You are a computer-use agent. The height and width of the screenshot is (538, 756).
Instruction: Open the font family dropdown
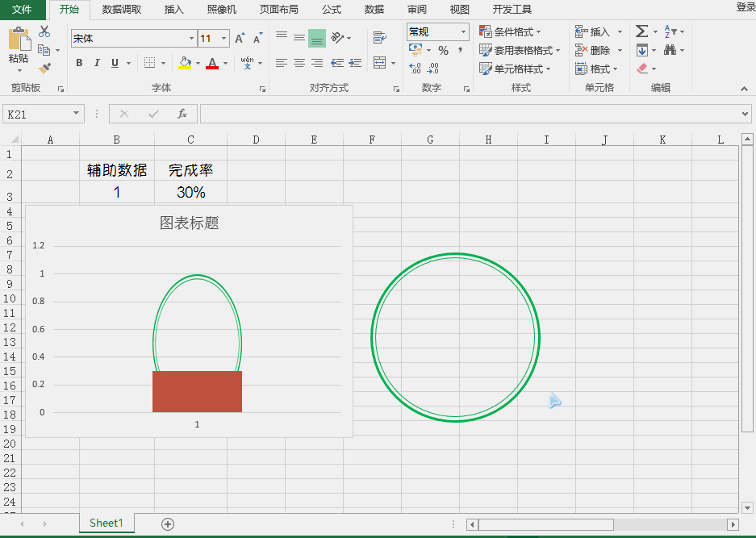pos(190,38)
